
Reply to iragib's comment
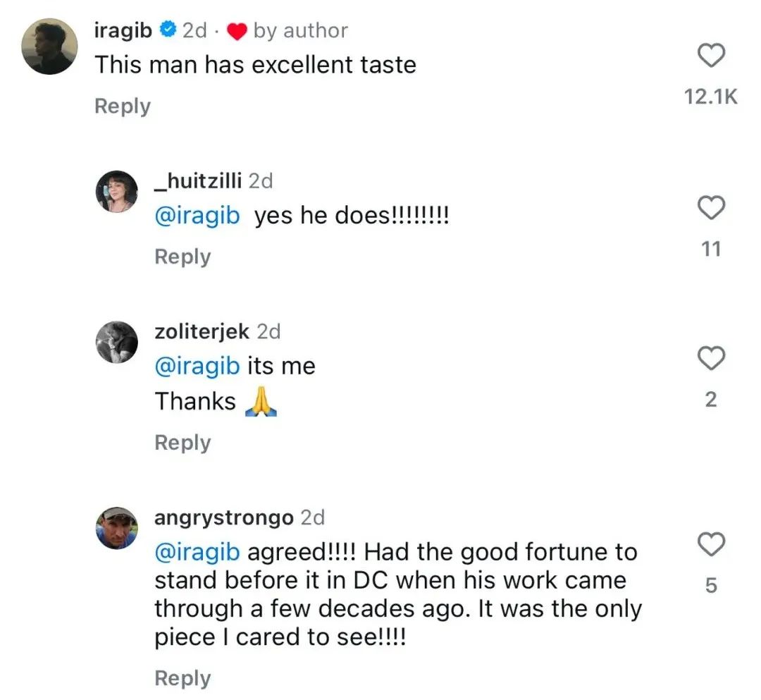click(123, 106)
